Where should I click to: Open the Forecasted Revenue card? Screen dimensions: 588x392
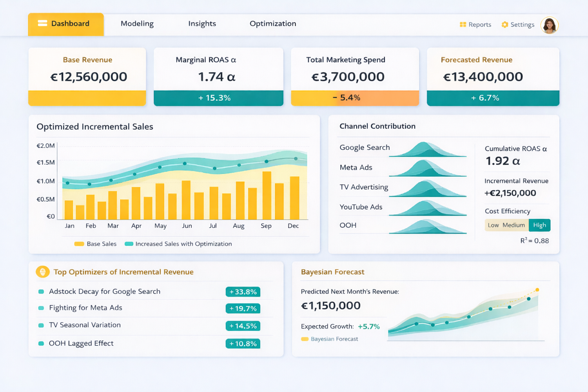pos(493,76)
